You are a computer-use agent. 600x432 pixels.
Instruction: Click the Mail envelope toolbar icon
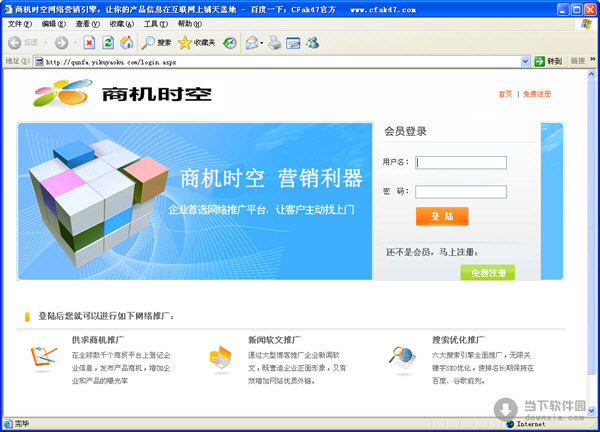[251, 43]
